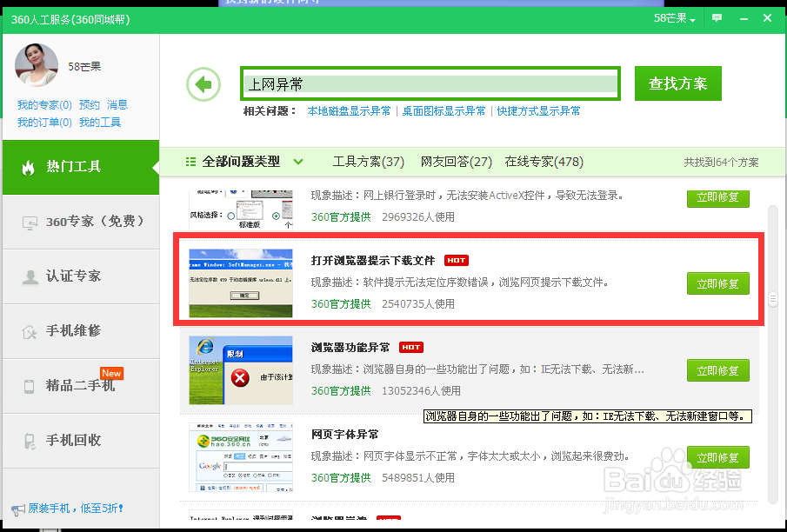Click the title 浏览器功能异常
Viewport: 787px width, 532px height.
[350, 348]
